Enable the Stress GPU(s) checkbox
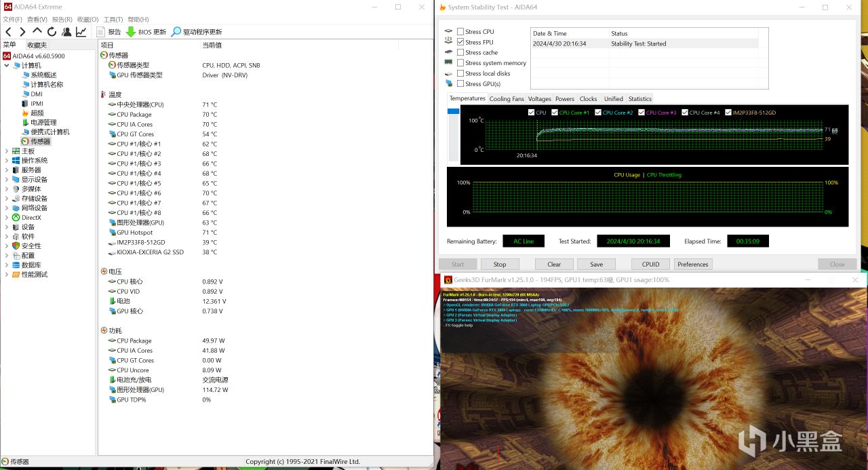Viewport: 868px width, 470px height. [460, 84]
